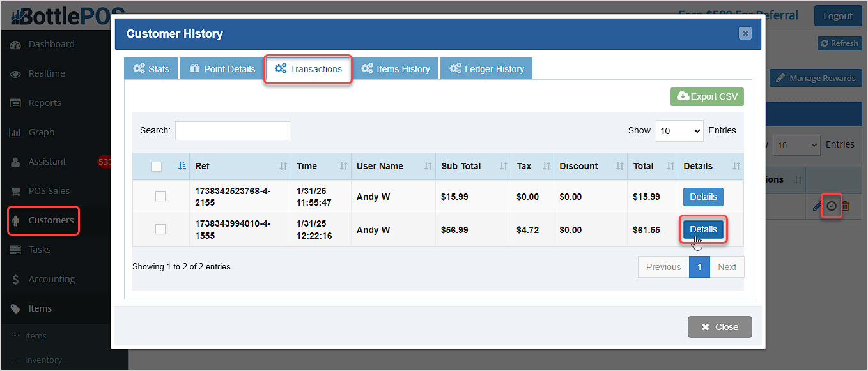Viewport: 868px width, 371px height.
Task: Click the Graph bar-chart icon
Action: [x=15, y=132]
